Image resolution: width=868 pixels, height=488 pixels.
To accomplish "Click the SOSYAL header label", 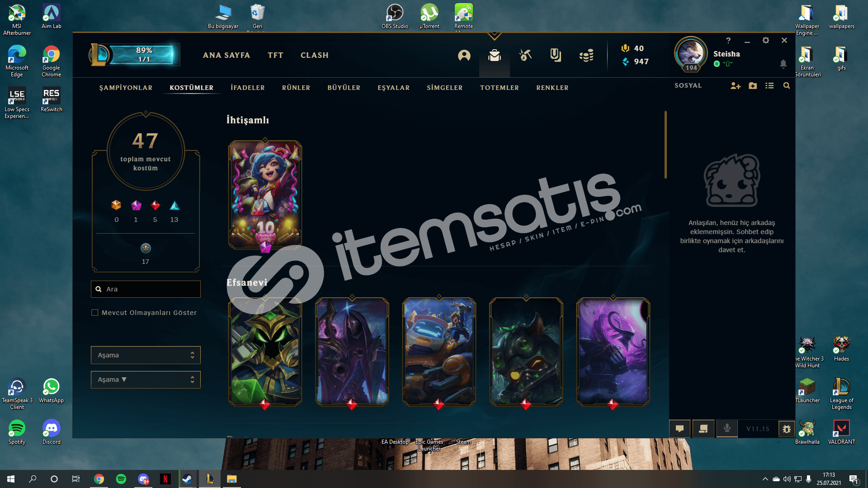I will point(688,85).
